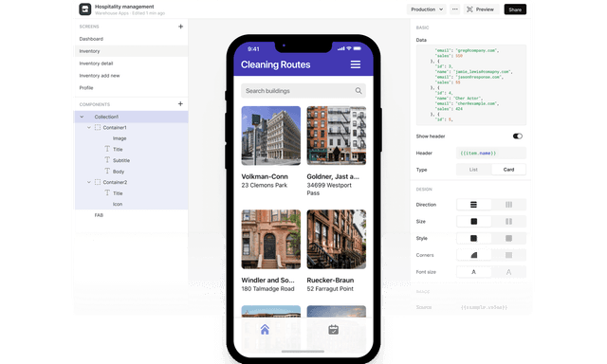
Task: Open the Production environment dropdown
Action: pyautogui.click(x=427, y=9)
